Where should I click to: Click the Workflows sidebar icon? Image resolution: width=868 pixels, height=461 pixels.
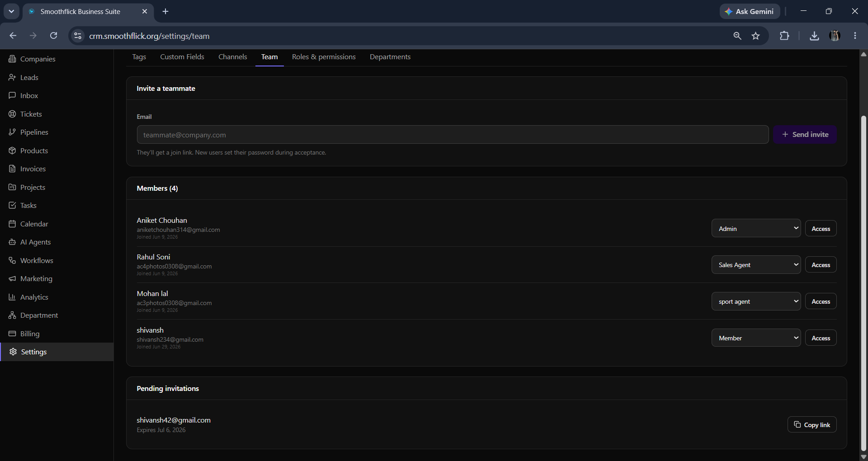(12, 260)
